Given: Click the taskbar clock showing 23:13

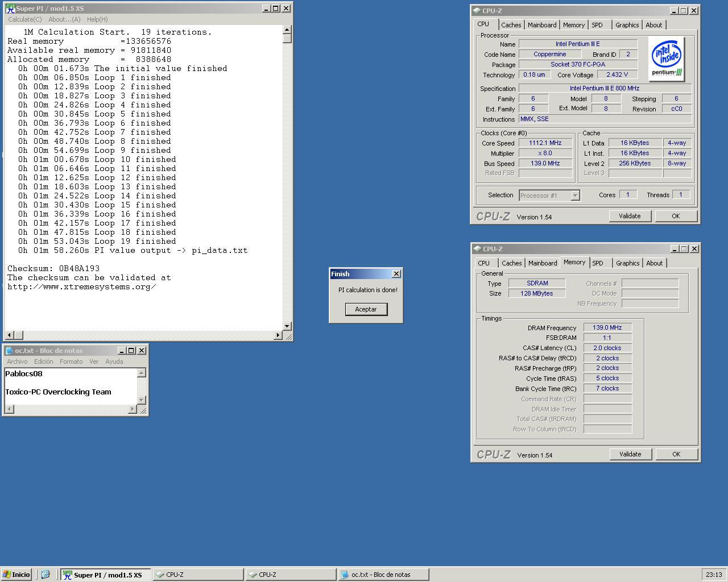Looking at the screenshot, I should pos(714,575).
